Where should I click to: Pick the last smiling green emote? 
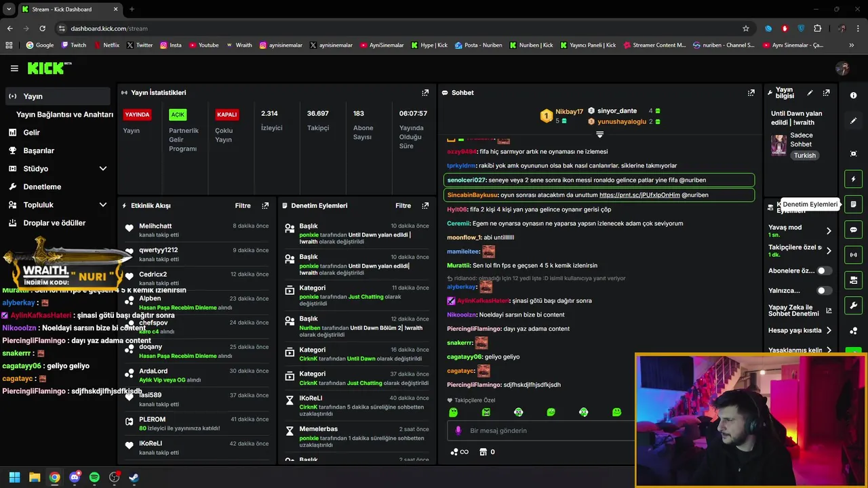pos(616,412)
